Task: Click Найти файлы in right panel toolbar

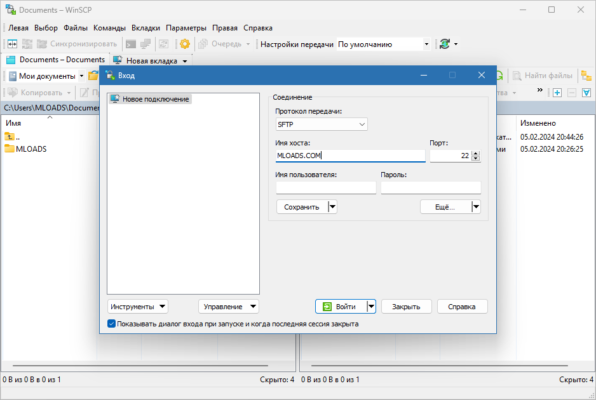Action: click(542, 76)
